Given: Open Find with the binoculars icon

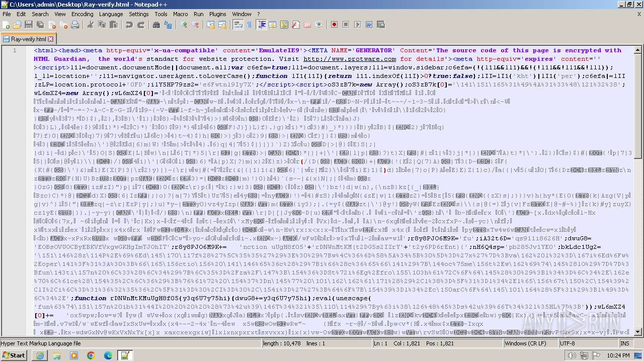Looking at the screenshot, I should coord(156,25).
